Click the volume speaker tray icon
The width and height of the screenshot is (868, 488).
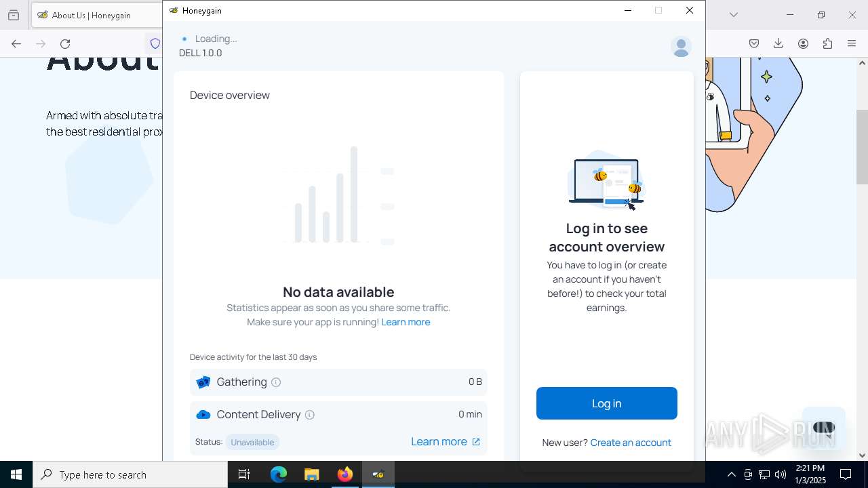point(781,474)
